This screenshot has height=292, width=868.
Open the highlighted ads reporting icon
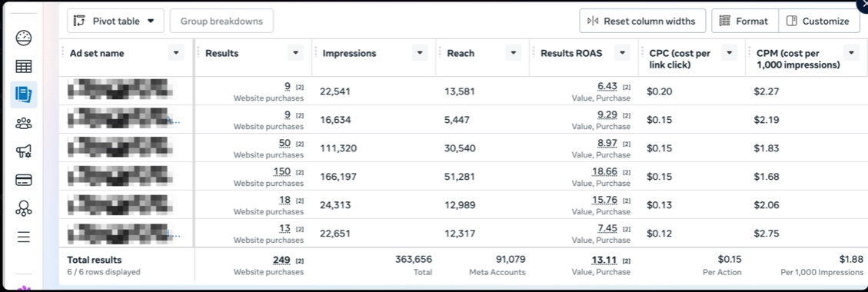coord(23,95)
